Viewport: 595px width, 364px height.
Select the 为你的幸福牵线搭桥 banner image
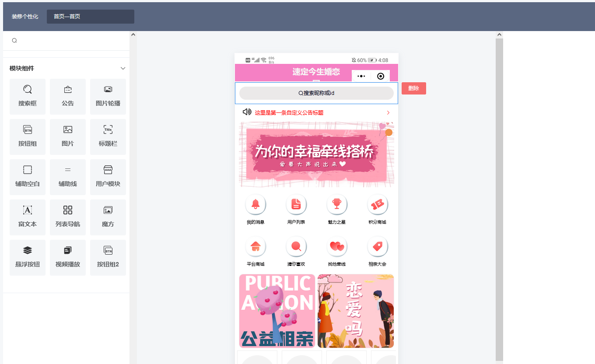(316, 154)
